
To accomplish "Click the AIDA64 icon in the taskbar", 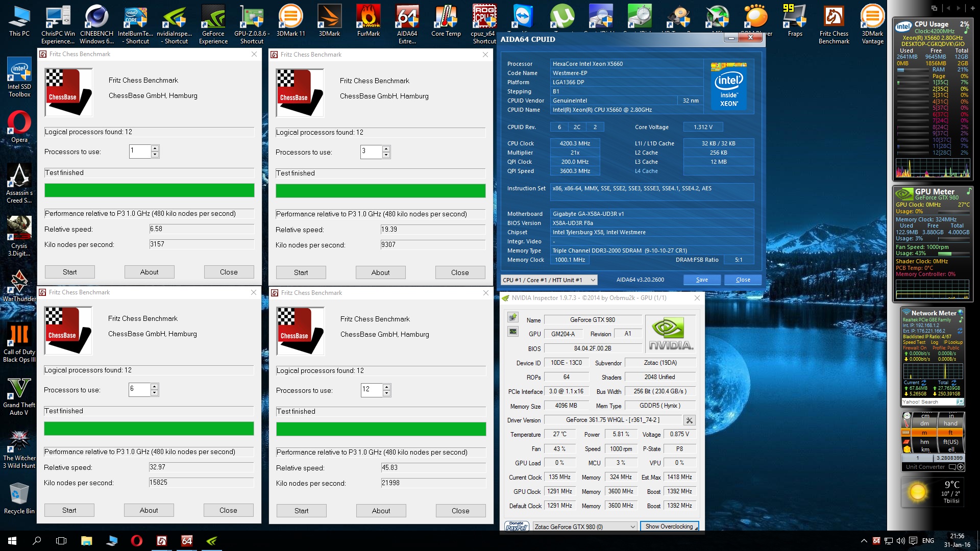I will point(187,541).
